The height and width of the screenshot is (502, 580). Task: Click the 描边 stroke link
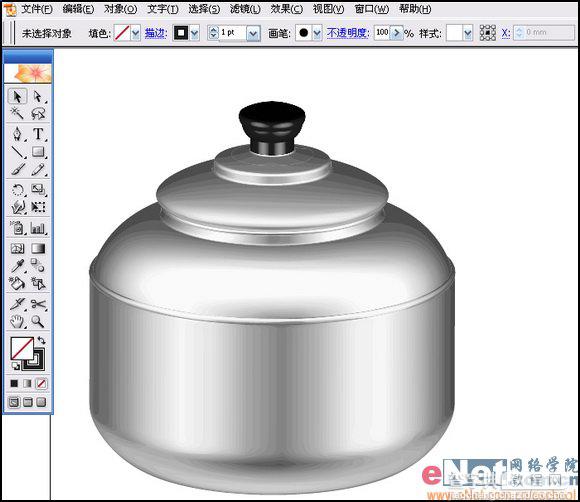156,33
